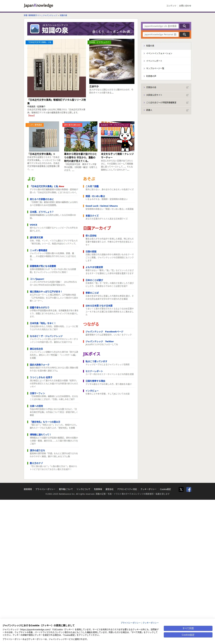Screen dimensions: 215x644
Task: Open 漢字の成り立ち link
Action: pyautogui.click(x=37, y=451)
